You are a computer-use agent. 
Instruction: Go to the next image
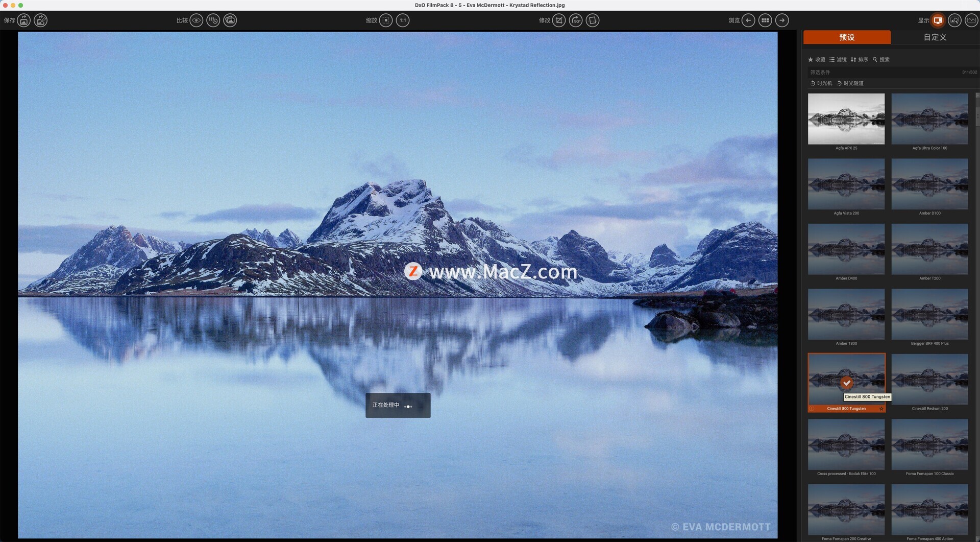[x=782, y=20]
